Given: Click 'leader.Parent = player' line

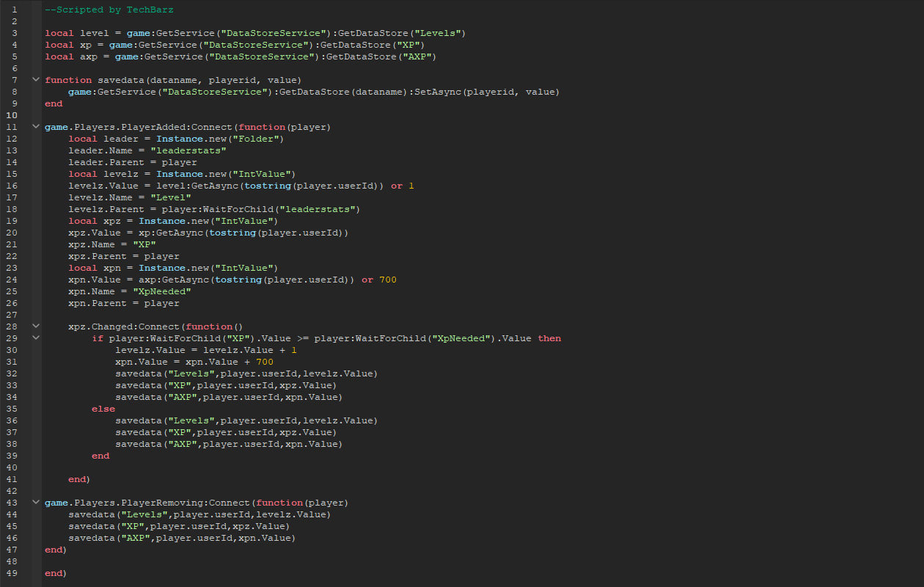Looking at the screenshot, I should pyautogui.click(x=133, y=163).
